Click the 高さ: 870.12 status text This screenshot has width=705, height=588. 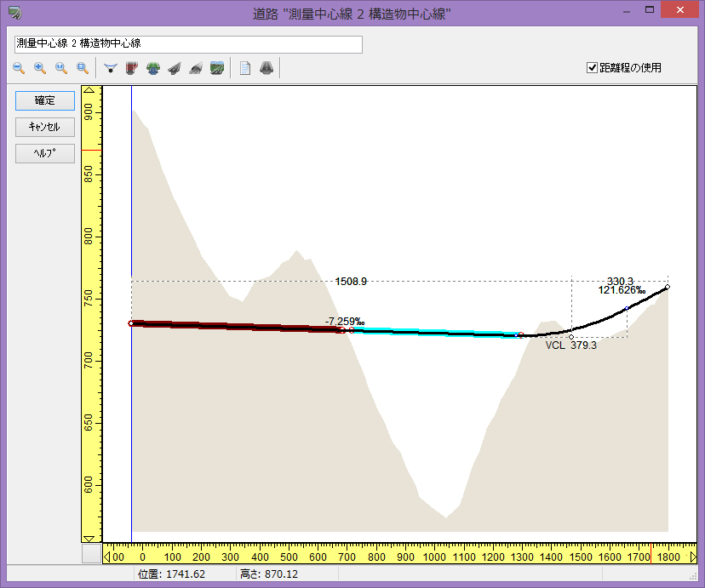tap(269, 574)
